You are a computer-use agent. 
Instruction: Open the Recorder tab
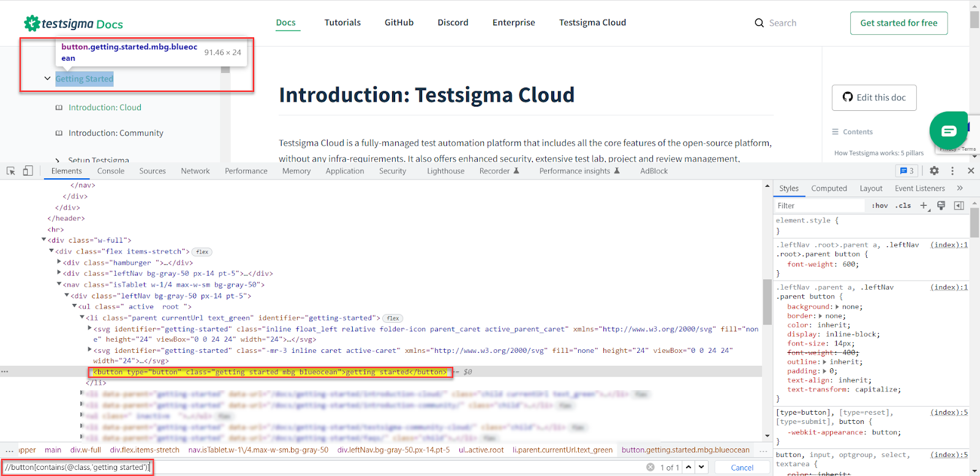pos(499,171)
